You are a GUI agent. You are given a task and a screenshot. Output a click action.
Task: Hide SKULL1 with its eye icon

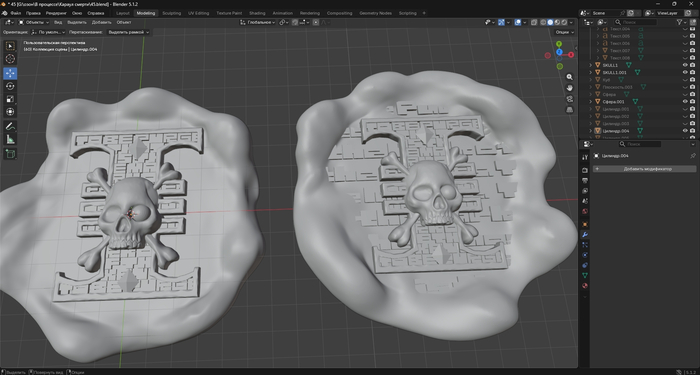click(x=685, y=65)
